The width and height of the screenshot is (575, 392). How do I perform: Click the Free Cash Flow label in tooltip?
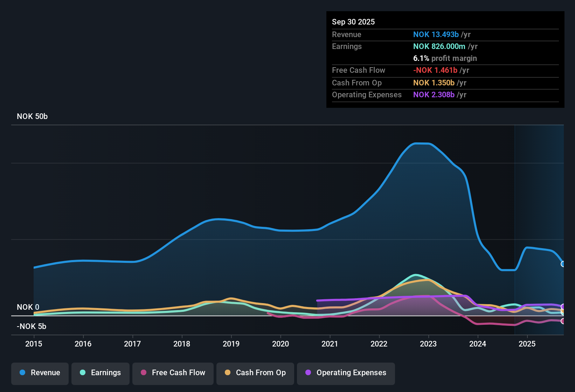coord(359,70)
